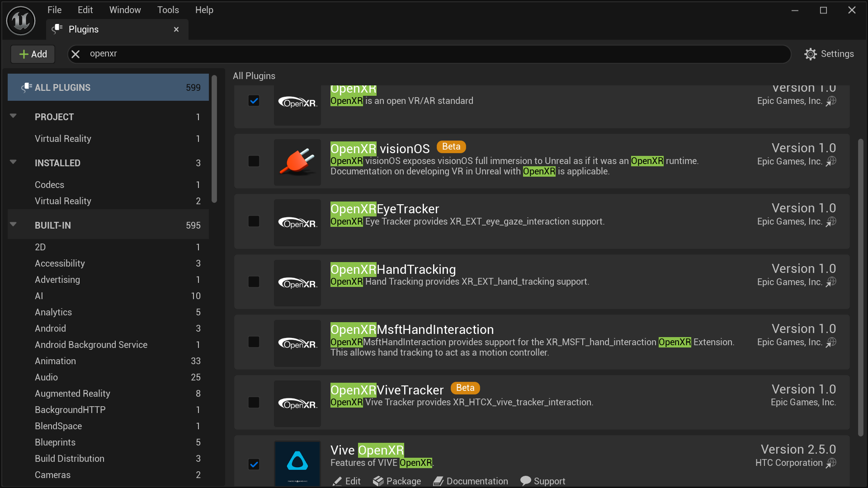Click the Add plugin button
The image size is (868, 488).
click(x=33, y=54)
